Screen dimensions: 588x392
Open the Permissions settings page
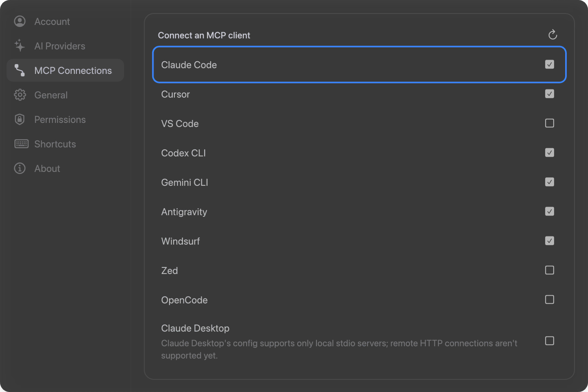click(x=65, y=119)
